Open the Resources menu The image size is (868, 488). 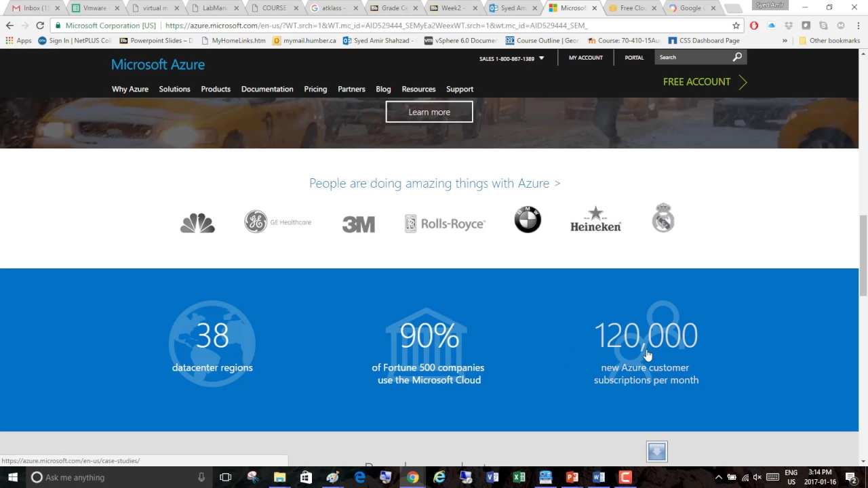click(418, 89)
